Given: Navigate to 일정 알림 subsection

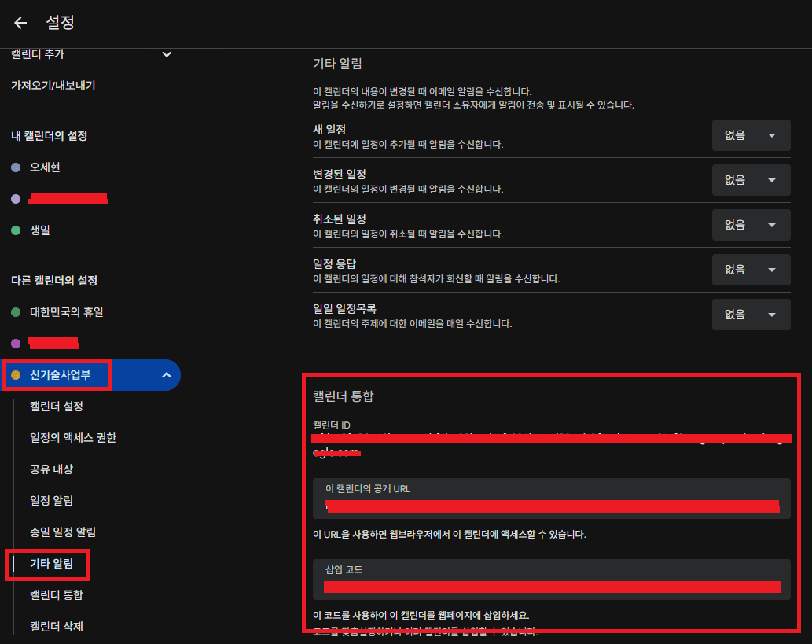Looking at the screenshot, I should pyautogui.click(x=51, y=501).
